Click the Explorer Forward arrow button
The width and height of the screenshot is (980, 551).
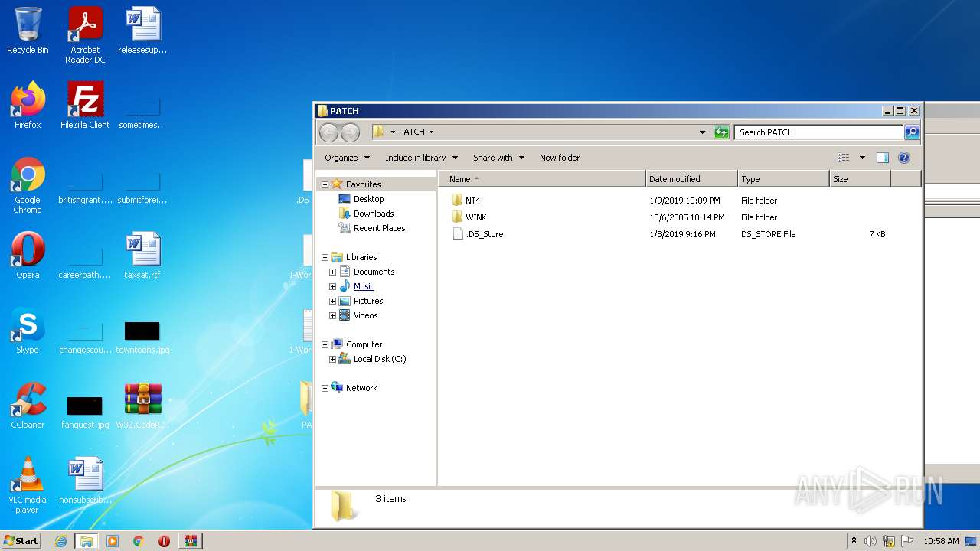(350, 132)
